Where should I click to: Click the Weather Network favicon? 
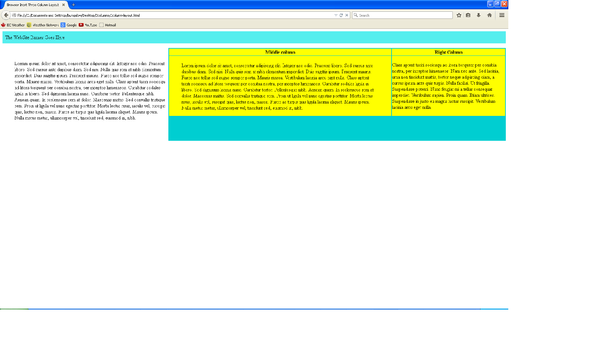[x=29, y=25]
